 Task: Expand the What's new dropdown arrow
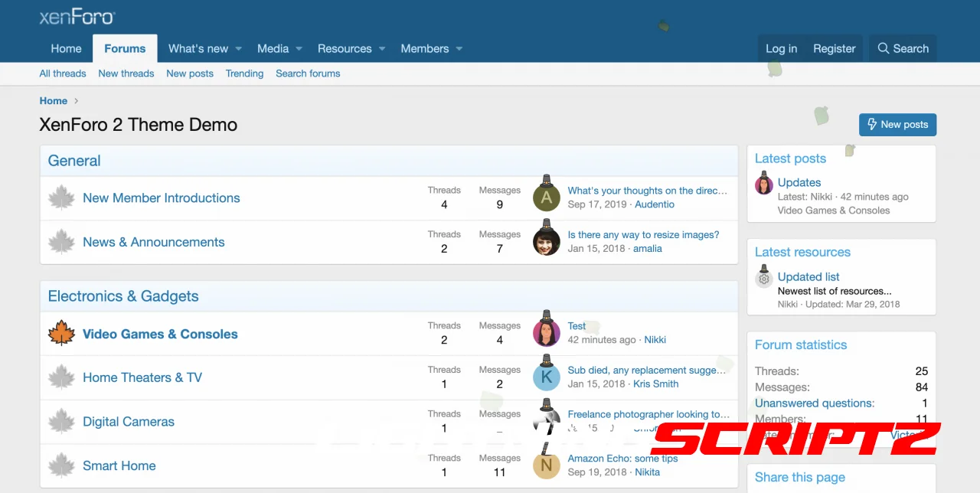(239, 49)
